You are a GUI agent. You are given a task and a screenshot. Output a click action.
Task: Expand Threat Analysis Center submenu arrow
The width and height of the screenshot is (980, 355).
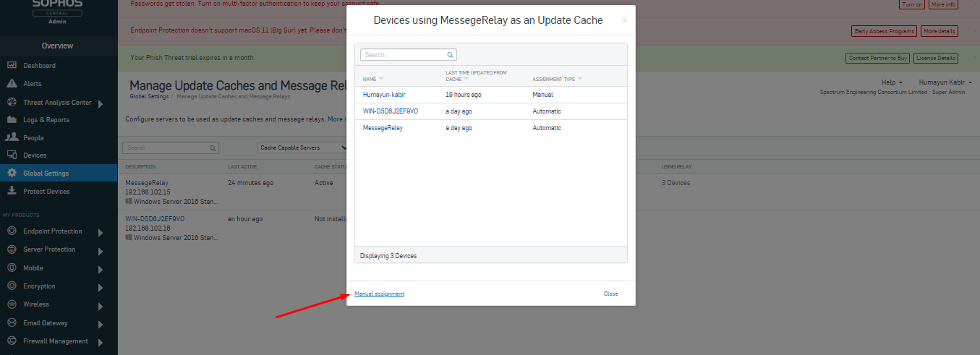coord(101,103)
